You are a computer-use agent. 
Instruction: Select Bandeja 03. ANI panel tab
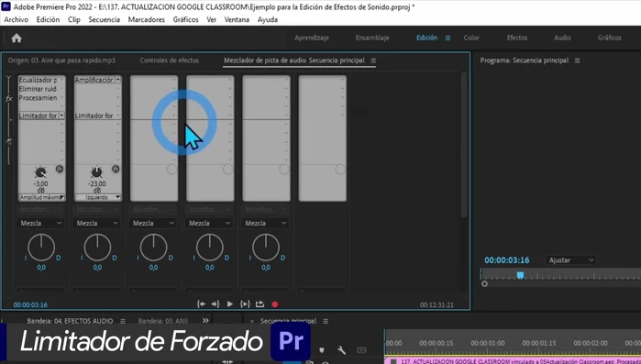(163, 321)
